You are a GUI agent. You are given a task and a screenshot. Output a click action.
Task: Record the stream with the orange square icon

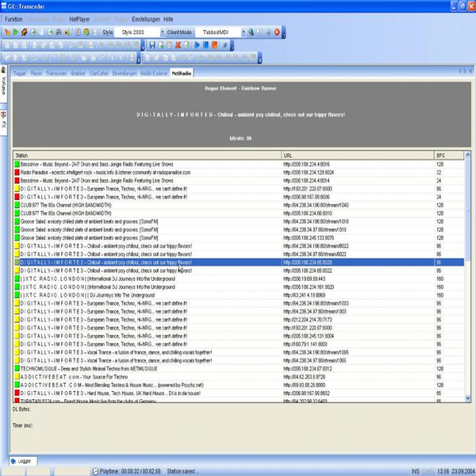[x=215, y=45]
